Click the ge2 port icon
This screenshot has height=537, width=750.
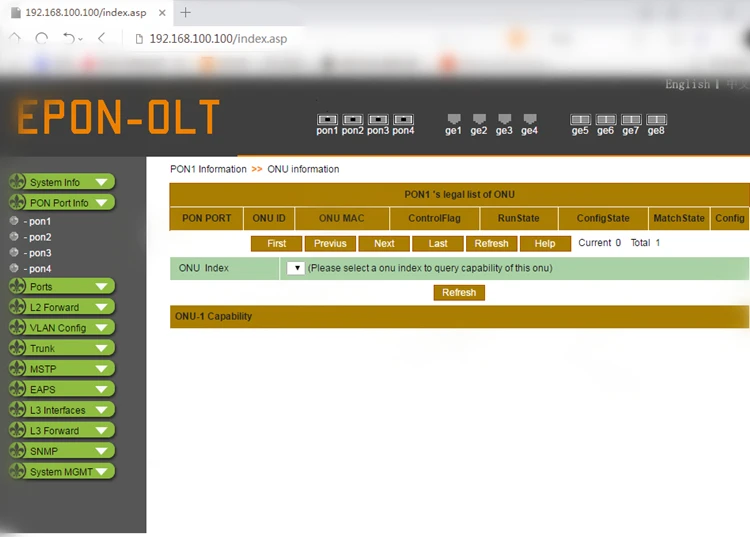coord(479,119)
